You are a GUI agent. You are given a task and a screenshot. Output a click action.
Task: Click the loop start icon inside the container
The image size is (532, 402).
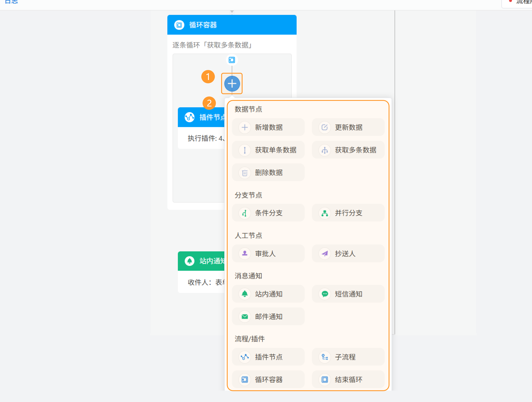pyautogui.click(x=232, y=60)
